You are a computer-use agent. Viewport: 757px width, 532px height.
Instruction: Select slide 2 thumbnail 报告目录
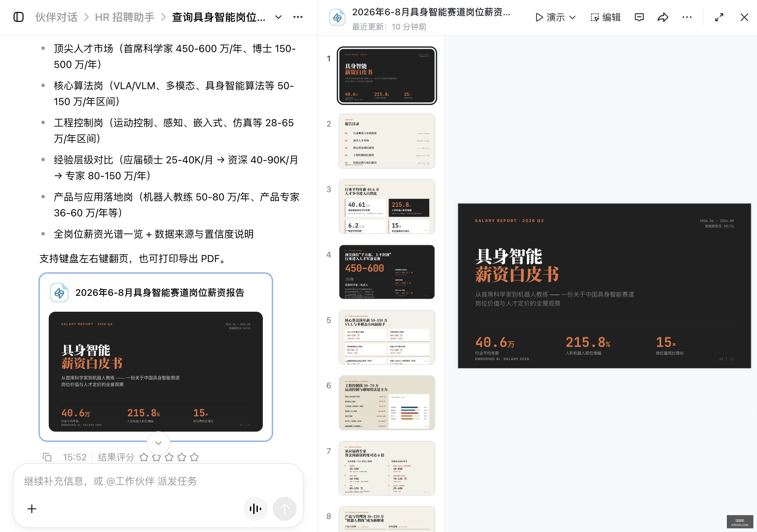pos(387,141)
